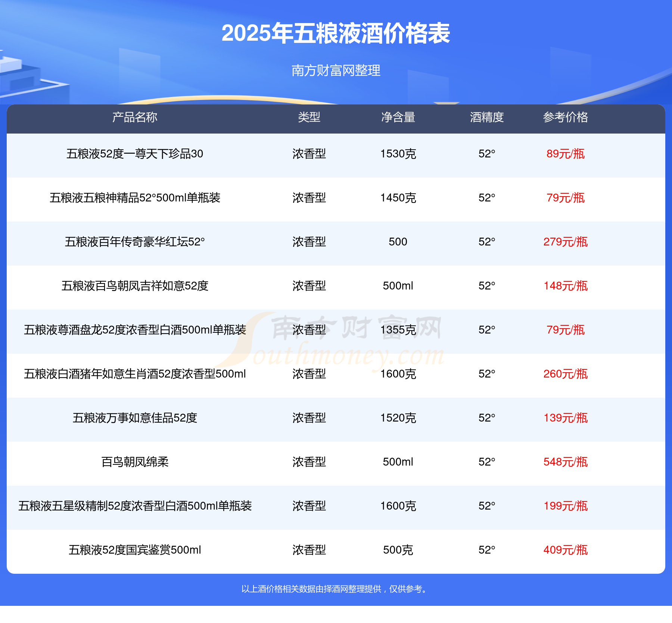Click 500ml in the 百鸟朝凤吉祥如意 row
Viewport: 672px width, 623px height.
coord(398,286)
